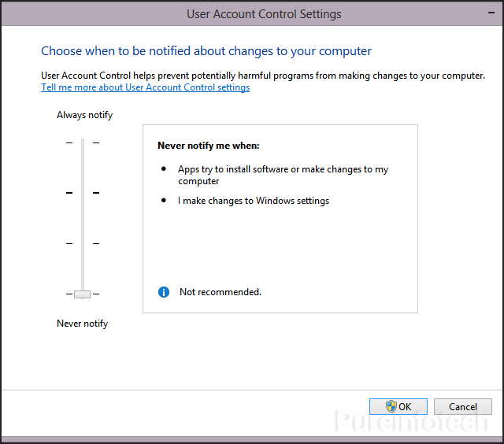Click the 'Apps try to install software' bullet text

pyautogui.click(x=283, y=175)
